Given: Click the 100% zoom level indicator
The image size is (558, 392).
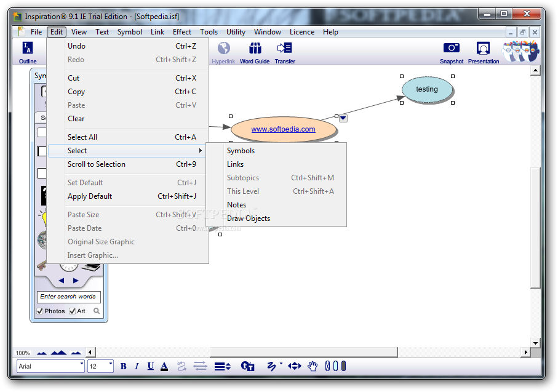Looking at the screenshot, I should 23,353.
